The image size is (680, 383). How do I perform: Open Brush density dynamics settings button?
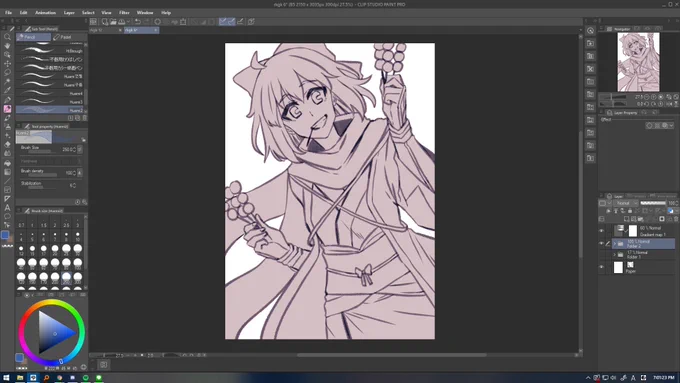(x=80, y=173)
